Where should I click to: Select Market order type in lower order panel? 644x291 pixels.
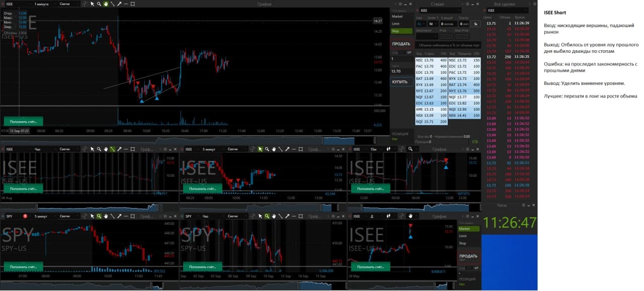tap(468, 229)
